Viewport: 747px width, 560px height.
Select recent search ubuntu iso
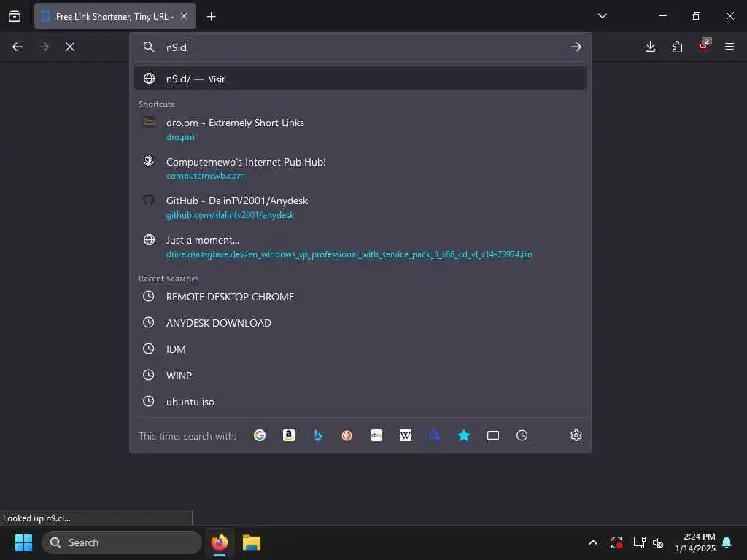point(360,402)
